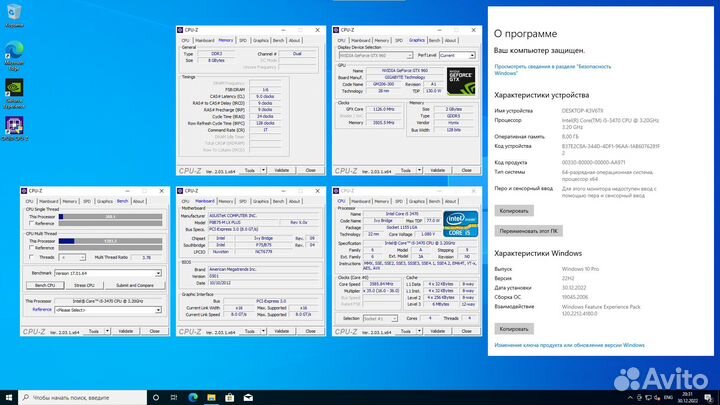The image size is (720, 405).
Task: Open the Reference "Please Select" dropdown
Action: tap(158, 310)
